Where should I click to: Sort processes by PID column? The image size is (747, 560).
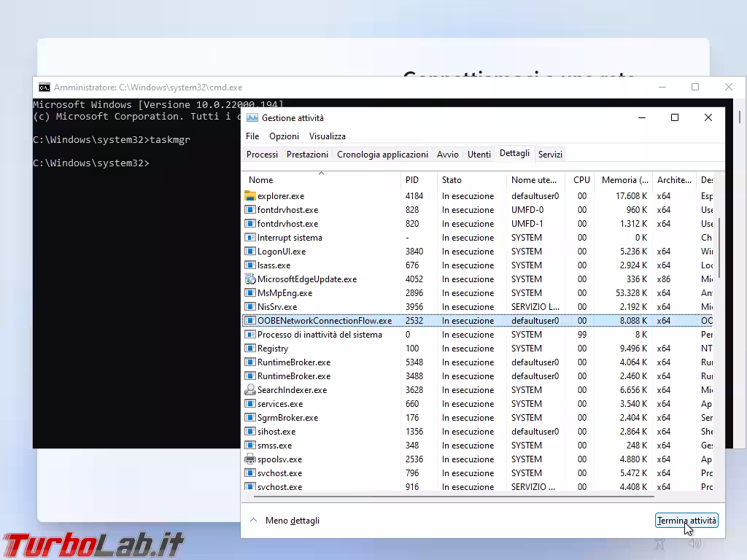[x=412, y=180]
